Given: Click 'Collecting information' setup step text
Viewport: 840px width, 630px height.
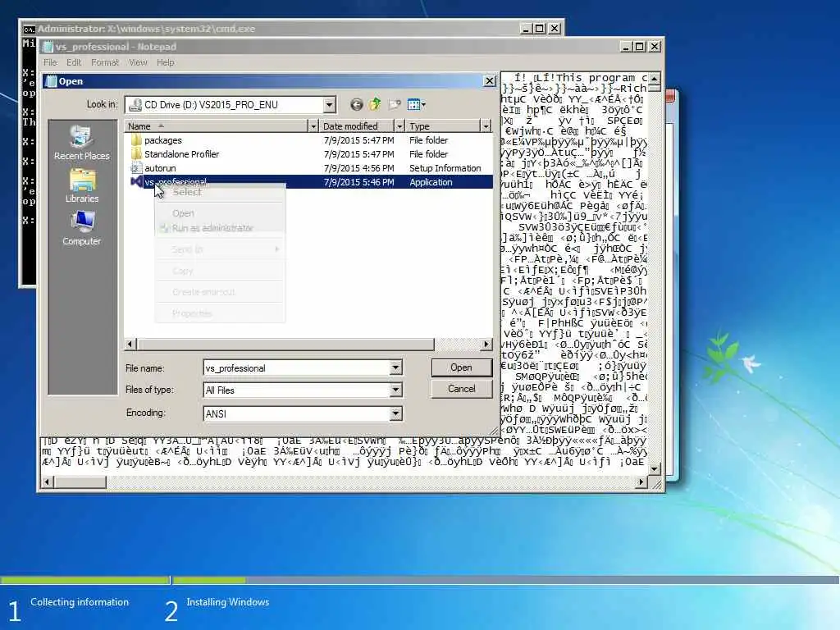Looking at the screenshot, I should [x=80, y=602].
